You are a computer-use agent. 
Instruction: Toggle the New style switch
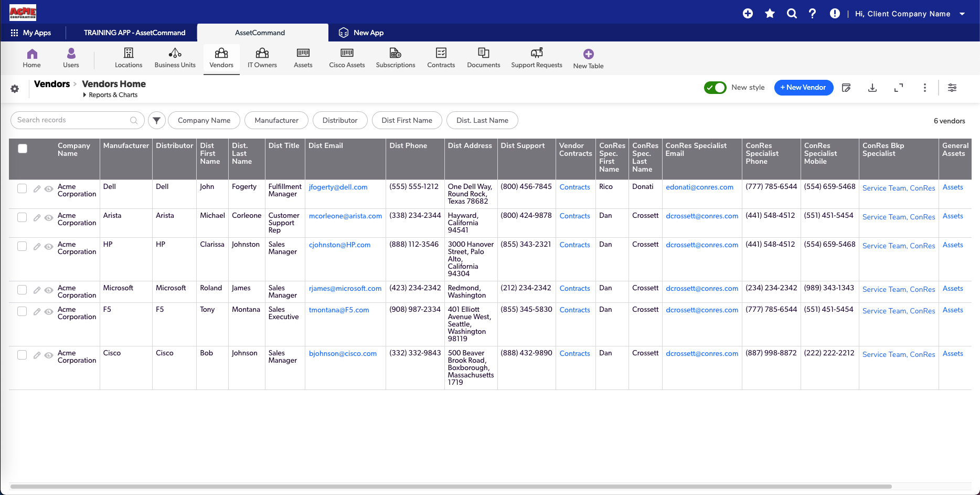click(715, 88)
